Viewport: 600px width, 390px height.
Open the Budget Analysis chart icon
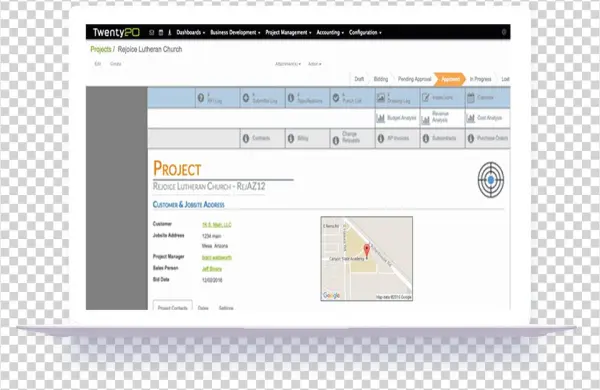[x=380, y=118]
